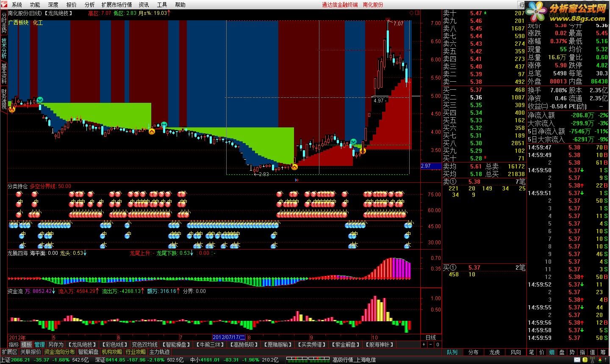Switch to 风向 tab
610x364 pixels.
pyautogui.click(x=516, y=352)
